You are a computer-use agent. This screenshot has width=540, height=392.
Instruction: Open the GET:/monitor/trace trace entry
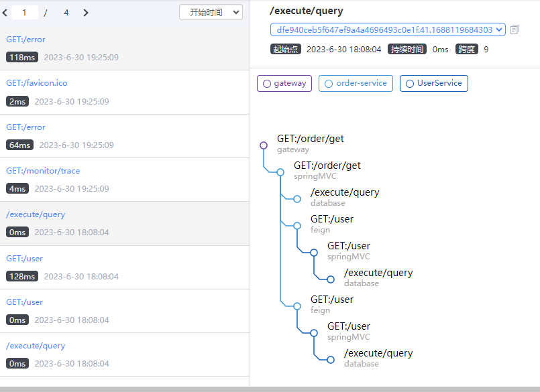pyautogui.click(x=43, y=171)
